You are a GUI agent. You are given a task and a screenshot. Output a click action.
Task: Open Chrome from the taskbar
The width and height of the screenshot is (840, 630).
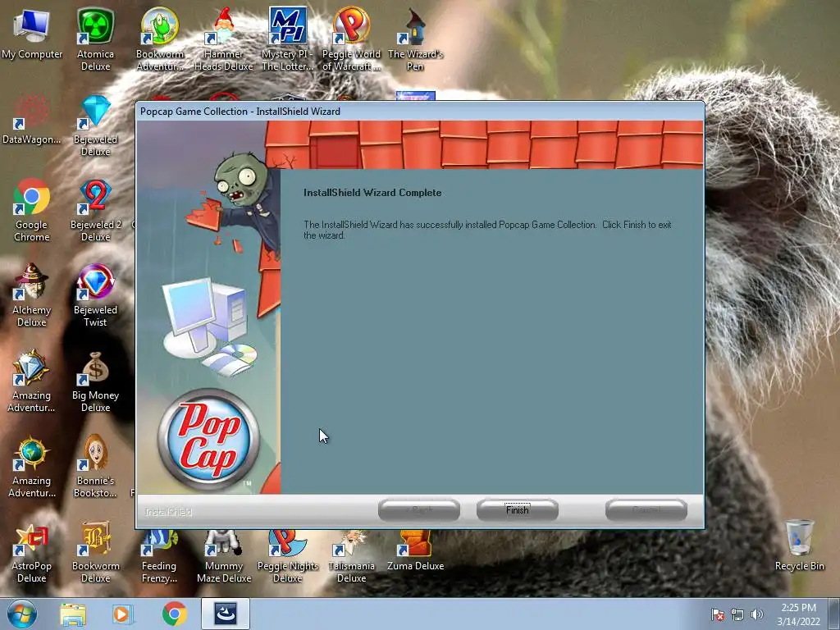[174, 614]
